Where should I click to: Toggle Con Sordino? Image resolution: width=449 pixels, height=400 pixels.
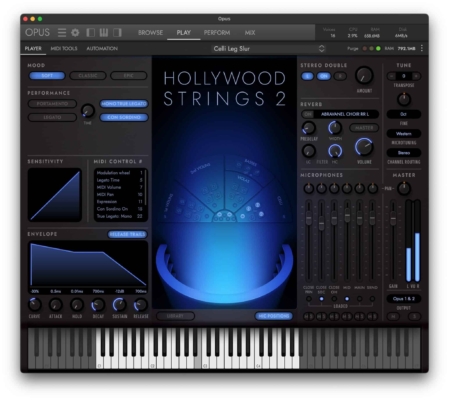coord(124,117)
